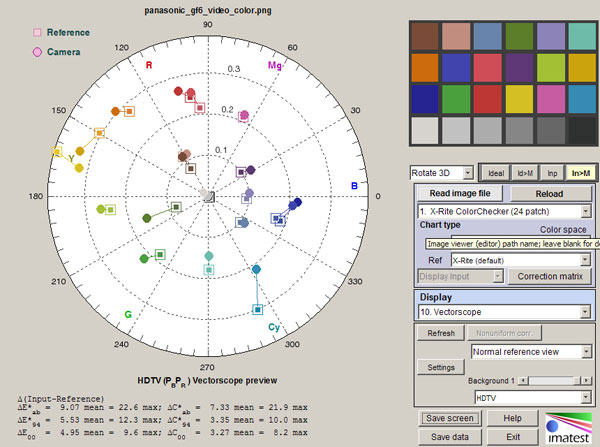Select the blue sky swatch
The width and height of the screenshot is (600, 447).
[488, 36]
